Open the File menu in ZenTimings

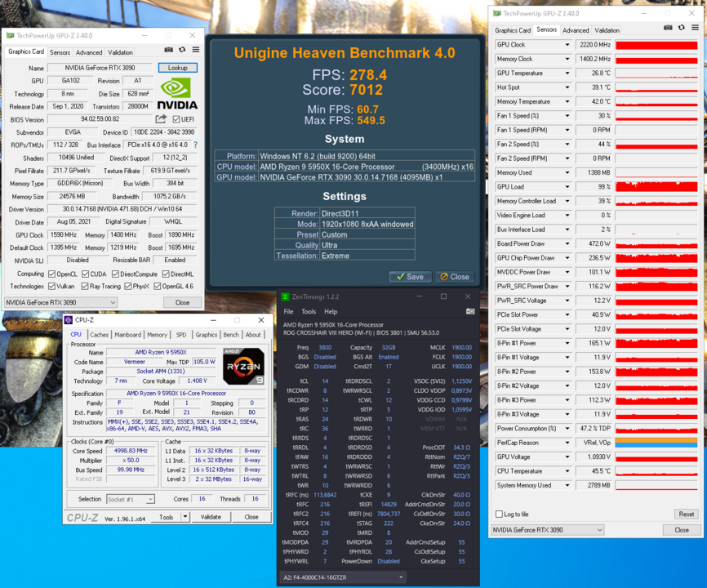pyautogui.click(x=288, y=312)
